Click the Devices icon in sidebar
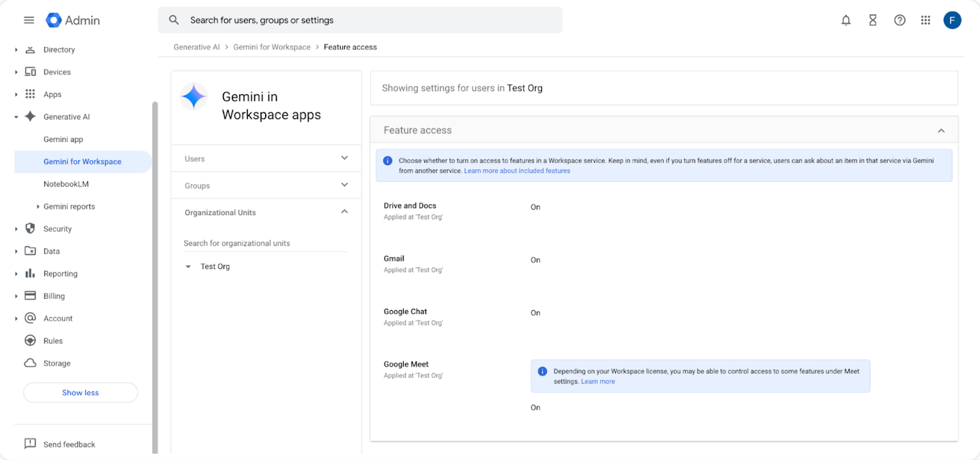The image size is (980, 460). pos(31,71)
